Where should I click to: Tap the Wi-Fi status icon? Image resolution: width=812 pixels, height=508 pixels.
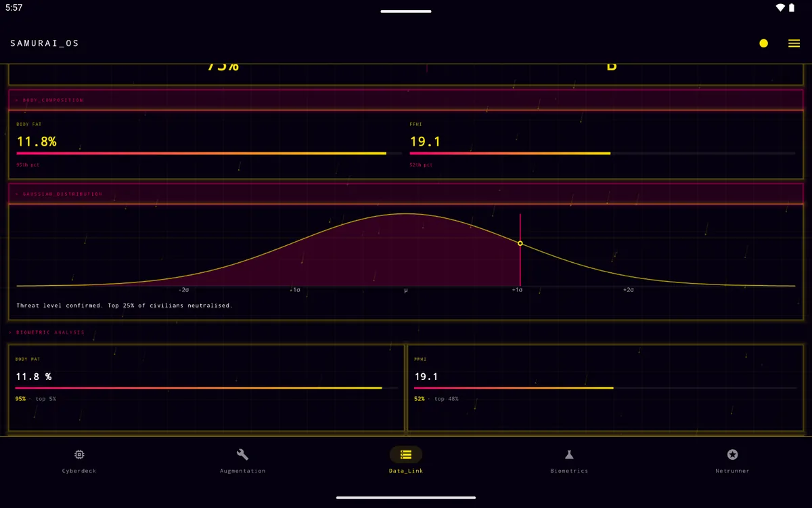click(780, 7)
